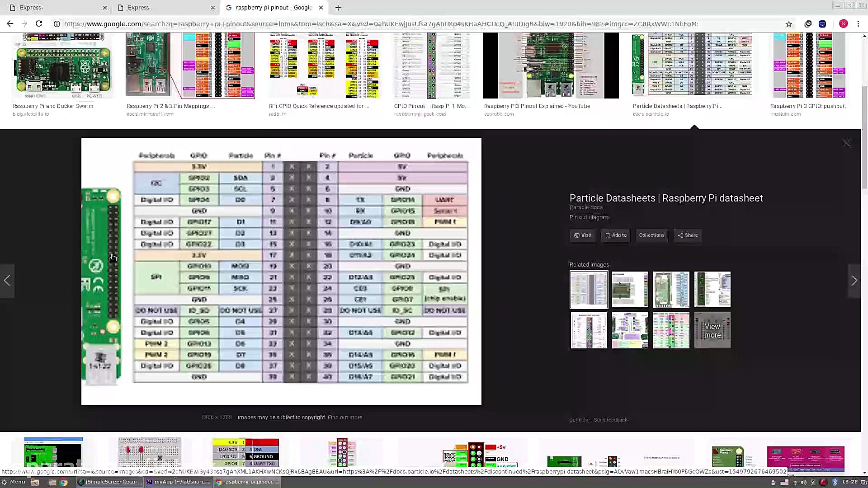This screenshot has height=488, width=868.
Task: Open the Chrome three-dot menu
Action: 858,24
